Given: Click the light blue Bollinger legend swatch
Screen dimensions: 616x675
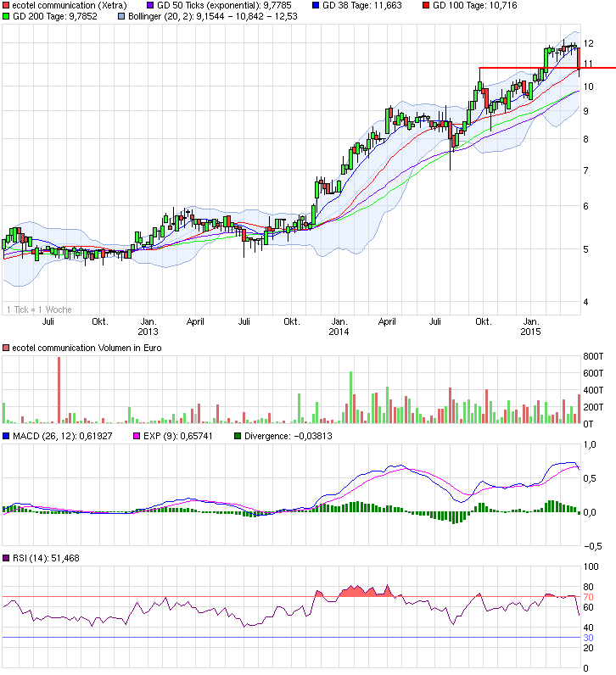Looking at the screenshot, I should 121,16.
